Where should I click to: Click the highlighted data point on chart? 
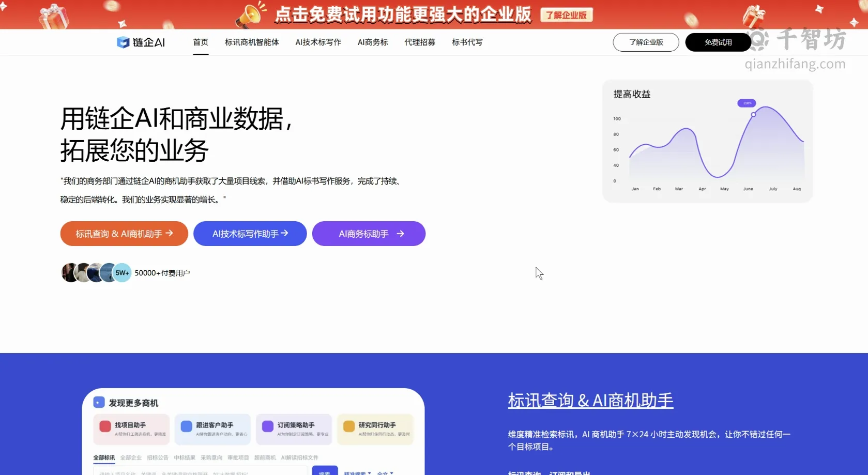(753, 114)
